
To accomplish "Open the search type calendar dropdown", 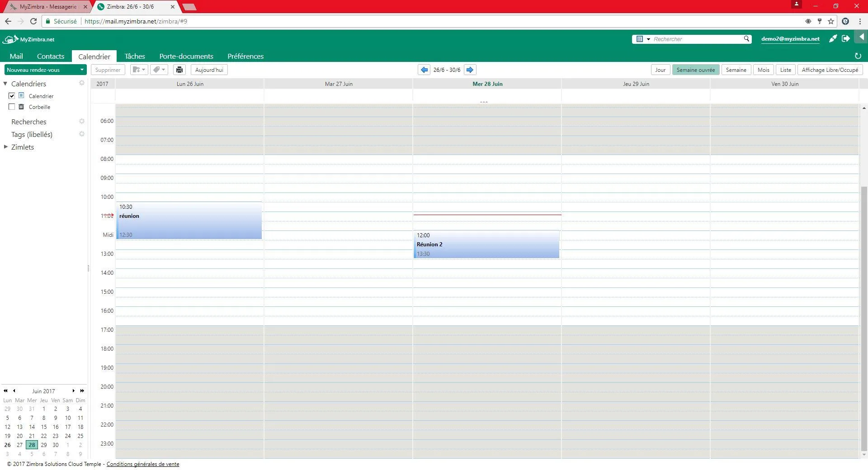I will 642,39.
